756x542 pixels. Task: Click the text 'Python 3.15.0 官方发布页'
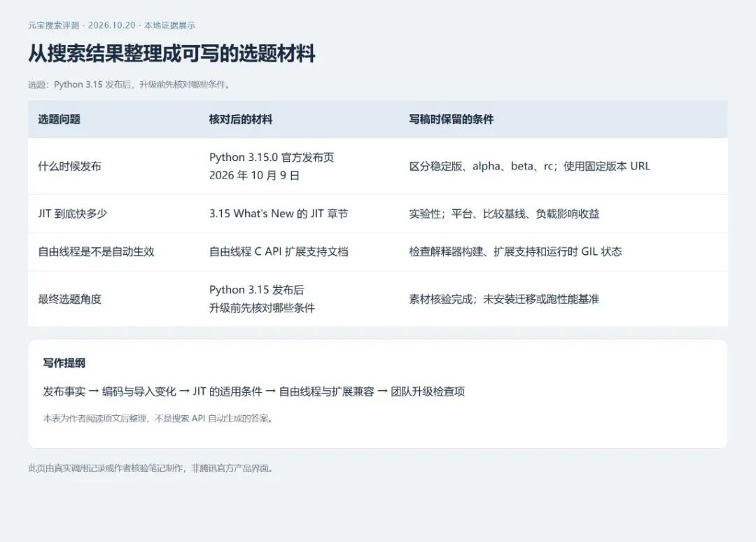pyautogui.click(x=272, y=157)
